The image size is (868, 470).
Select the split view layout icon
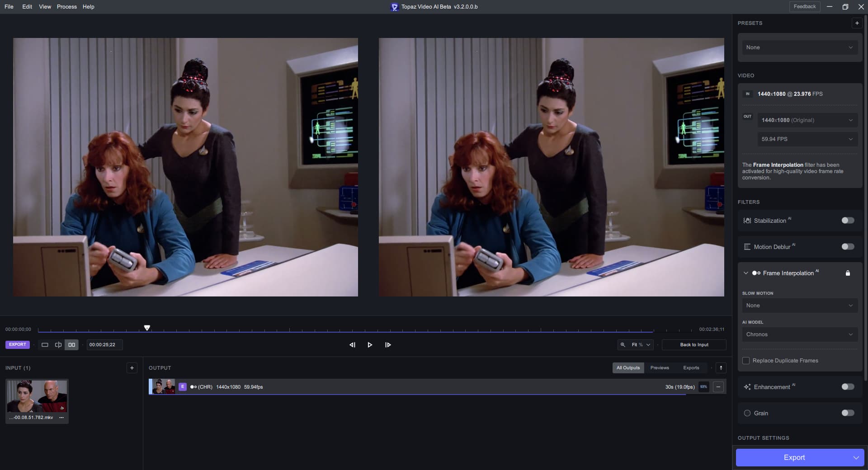(x=58, y=345)
